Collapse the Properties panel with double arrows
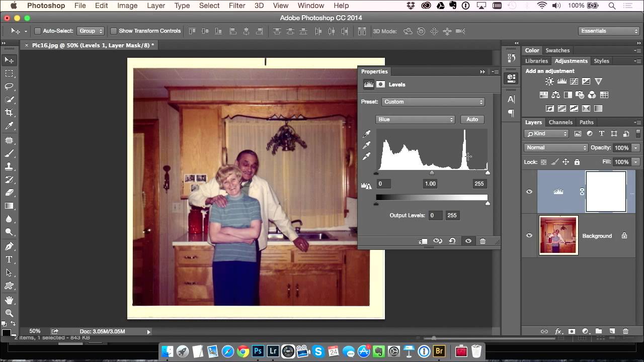Screen dimensions: 644x362 (482, 72)
